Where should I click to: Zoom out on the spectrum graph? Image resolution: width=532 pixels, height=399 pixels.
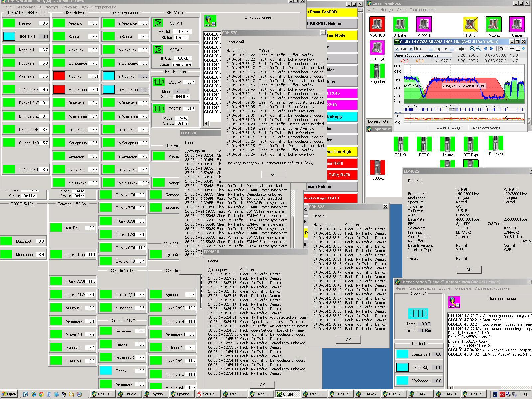[x=478, y=49]
